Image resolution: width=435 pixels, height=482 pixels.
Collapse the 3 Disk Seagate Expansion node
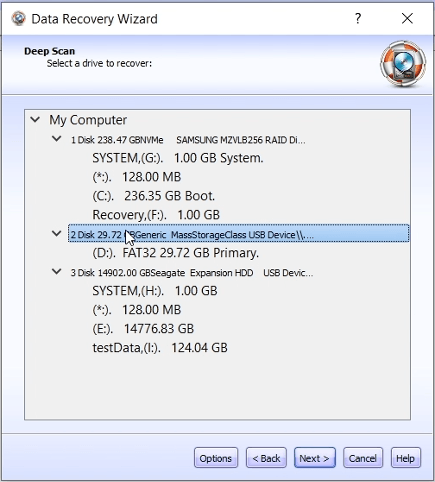pos(57,272)
